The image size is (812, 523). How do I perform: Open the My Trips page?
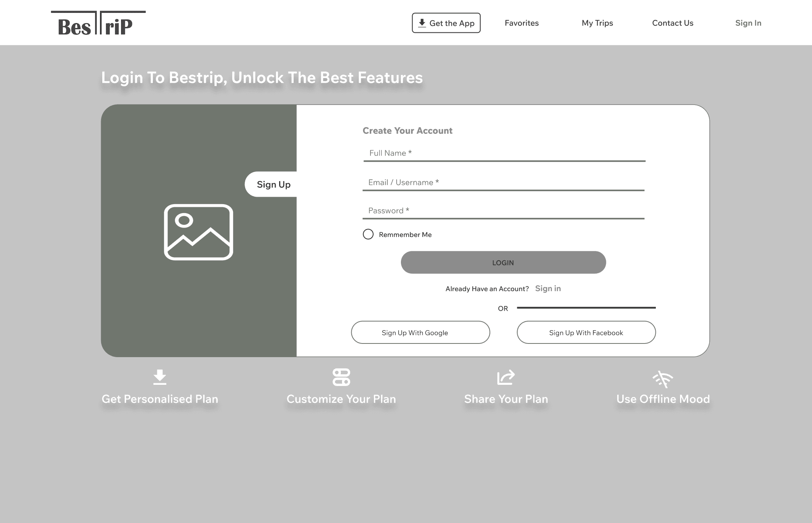(597, 23)
